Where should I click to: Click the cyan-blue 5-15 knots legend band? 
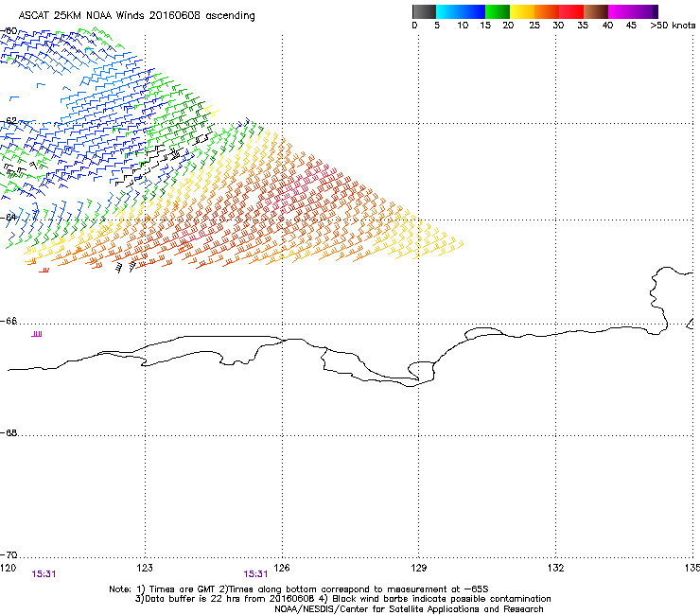click(x=461, y=11)
